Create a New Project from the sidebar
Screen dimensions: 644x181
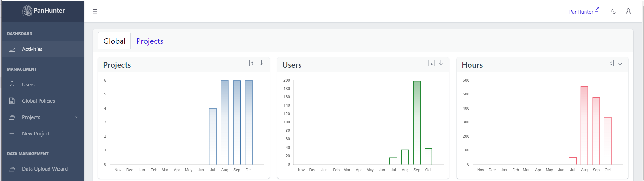(x=36, y=134)
